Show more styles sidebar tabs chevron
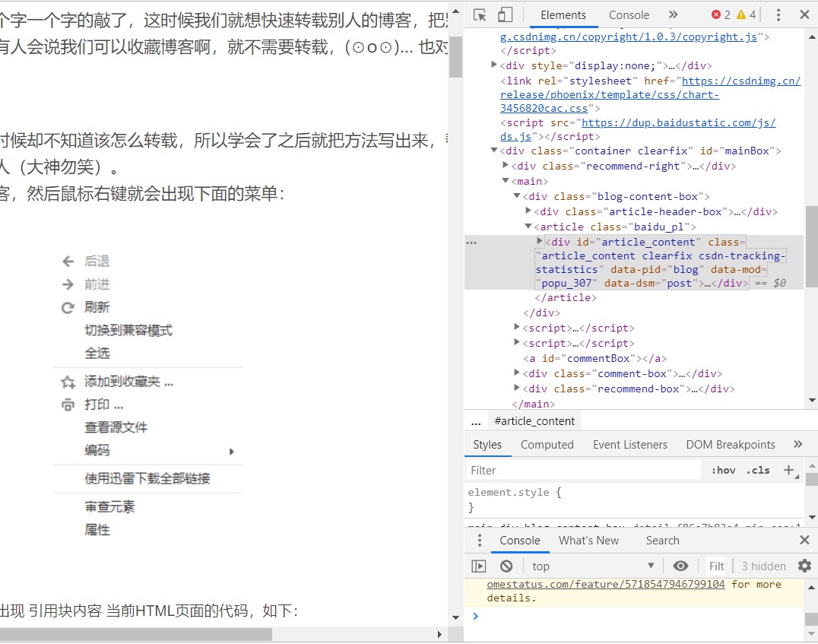818x644 pixels. tap(797, 444)
